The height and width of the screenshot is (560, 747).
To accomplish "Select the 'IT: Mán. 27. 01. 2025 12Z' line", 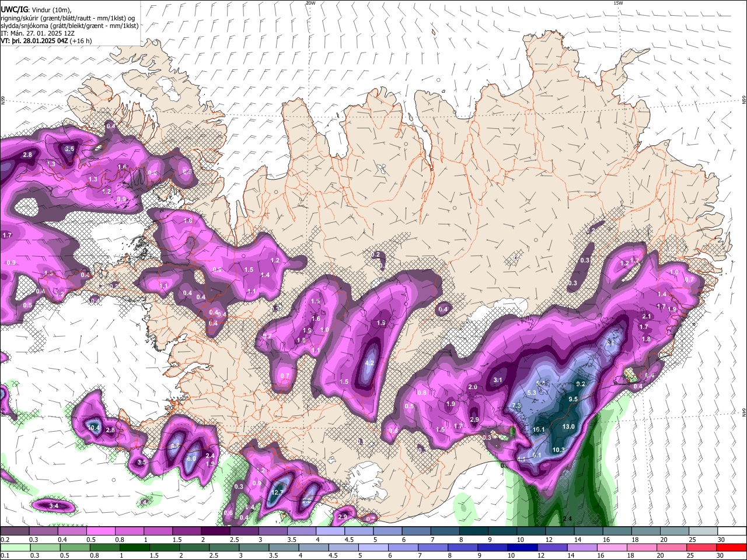I will coord(38,33).
